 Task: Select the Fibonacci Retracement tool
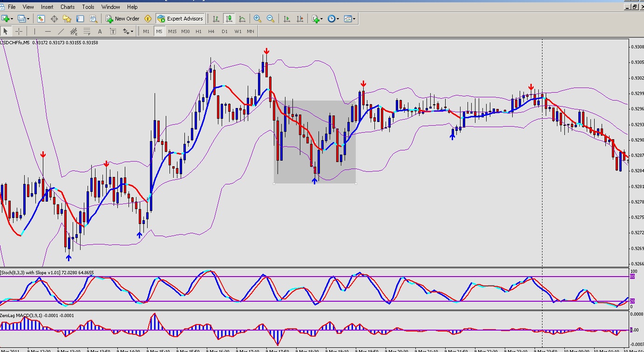click(87, 32)
